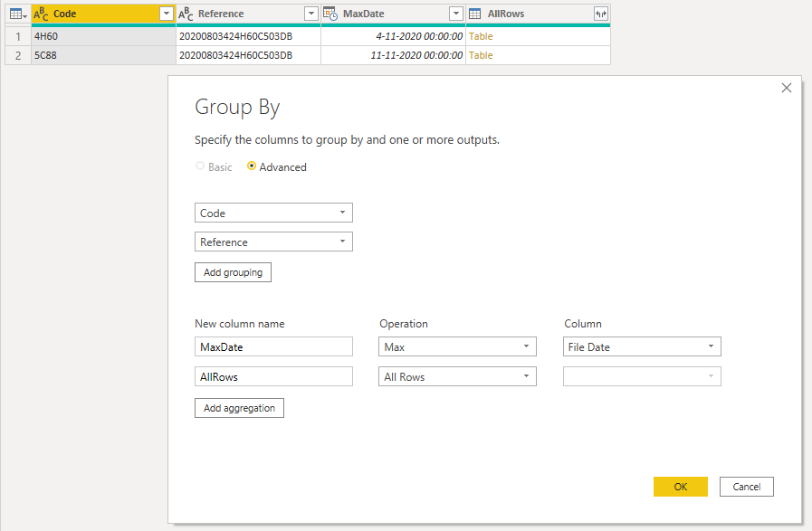This screenshot has width=812, height=531.
Task: Click the Add grouping button
Action: pyautogui.click(x=233, y=272)
